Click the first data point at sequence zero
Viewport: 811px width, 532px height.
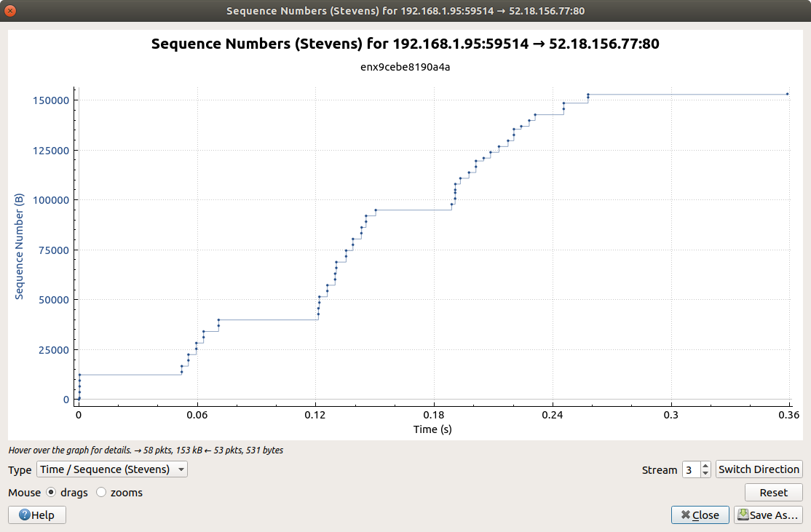pyautogui.click(x=79, y=399)
